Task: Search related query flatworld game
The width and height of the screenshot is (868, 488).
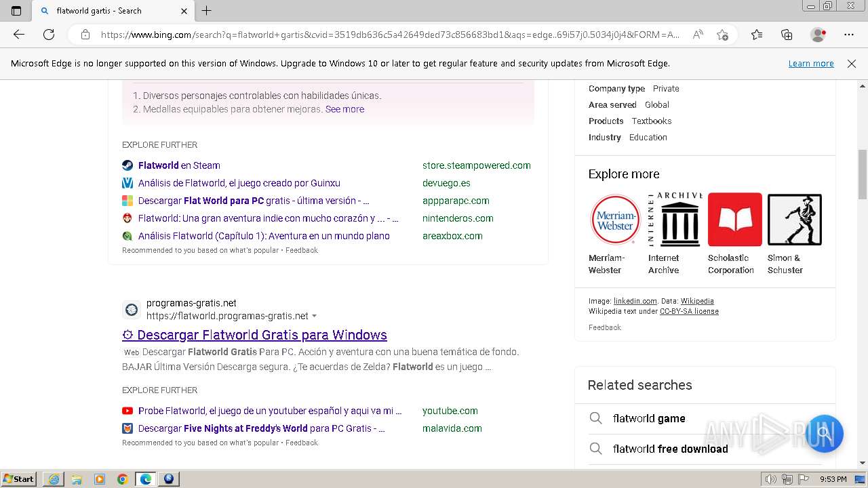Action: click(649, 418)
